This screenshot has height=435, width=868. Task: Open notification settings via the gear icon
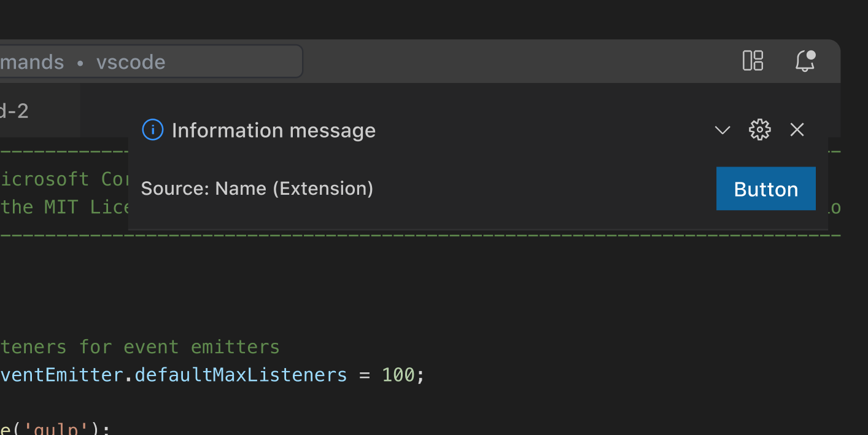point(759,130)
